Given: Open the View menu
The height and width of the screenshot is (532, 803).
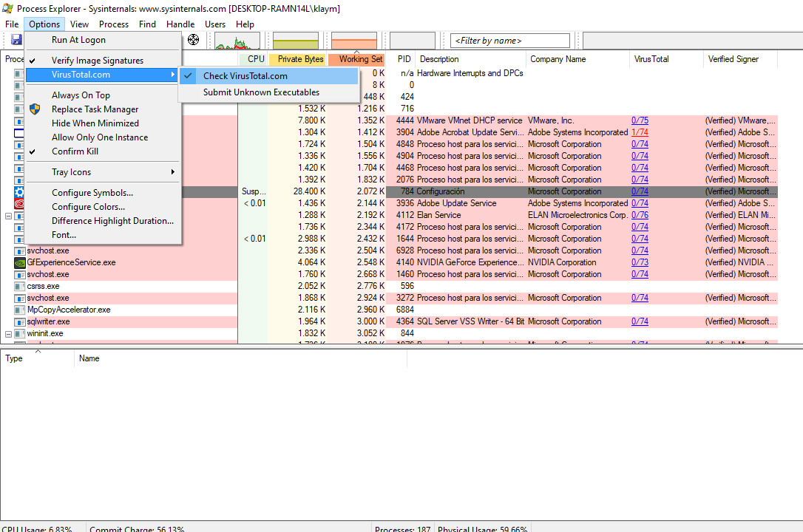Looking at the screenshot, I should coord(79,24).
